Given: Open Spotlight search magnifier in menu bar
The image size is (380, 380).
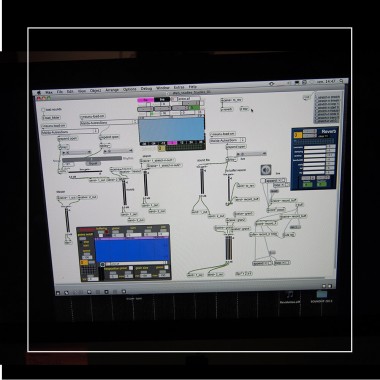Looking at the screenshot, I should 341,81.
